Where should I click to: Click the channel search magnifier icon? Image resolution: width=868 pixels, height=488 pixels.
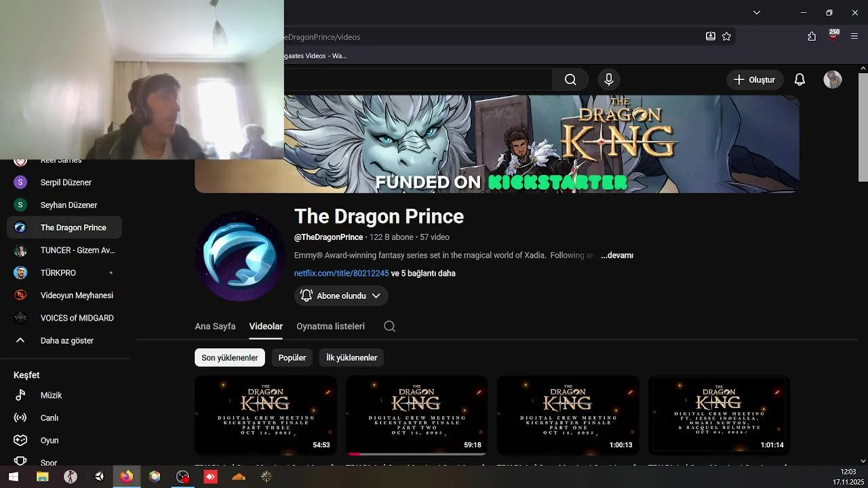(x=389, y=326)
